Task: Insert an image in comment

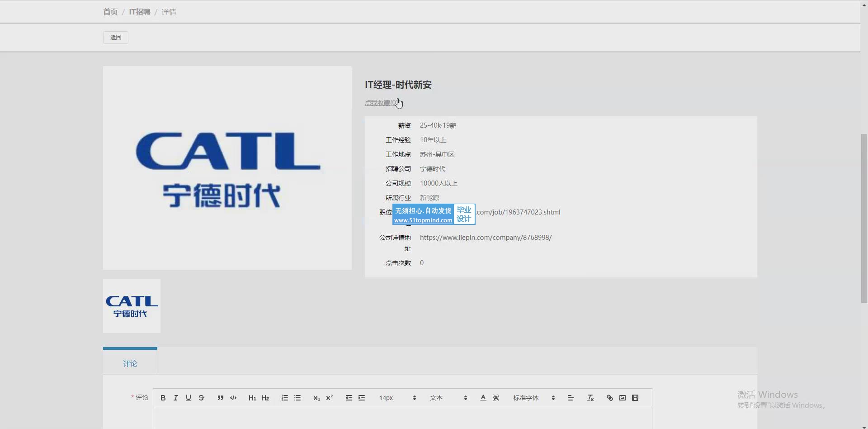Action: [x=623, y=398]
